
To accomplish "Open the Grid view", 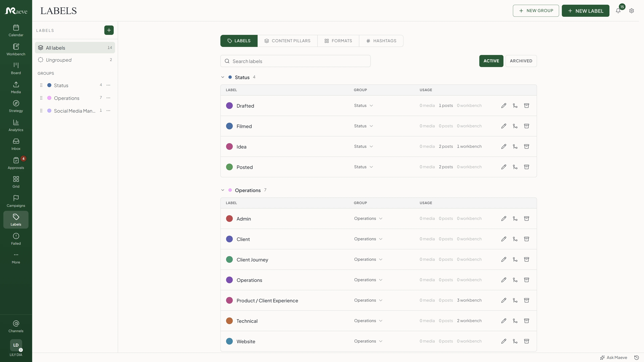I will [x=16, y=182].
